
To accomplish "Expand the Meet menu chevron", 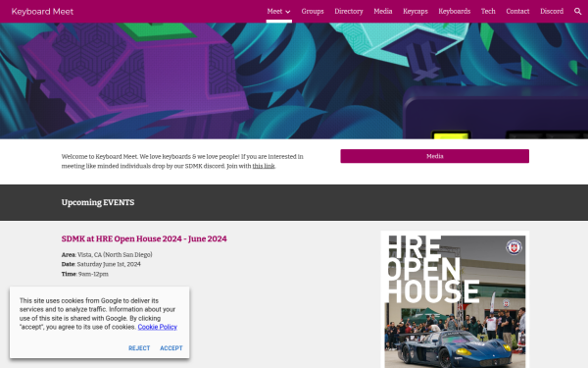I will 287,12.
